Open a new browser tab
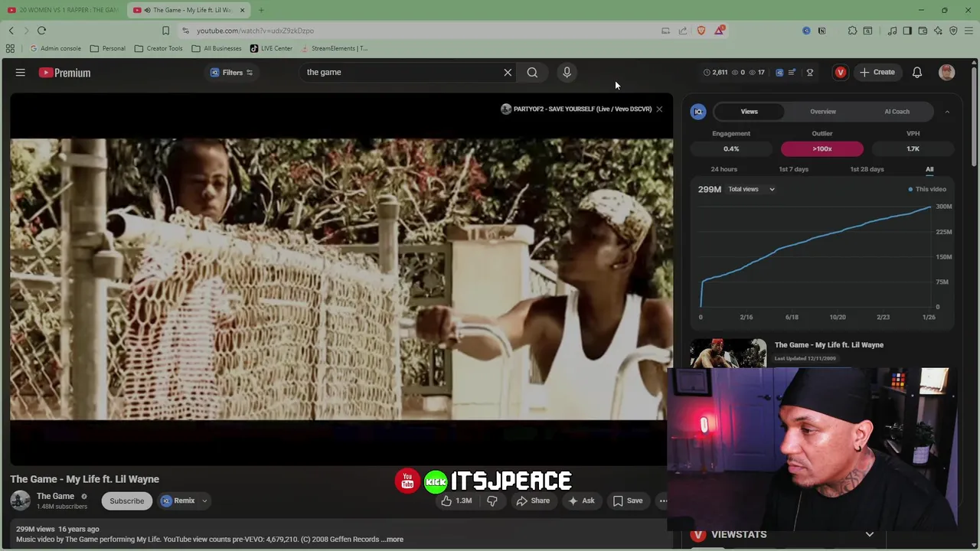Viewport: 980px width, 551px height. click(x=261, y=10)
